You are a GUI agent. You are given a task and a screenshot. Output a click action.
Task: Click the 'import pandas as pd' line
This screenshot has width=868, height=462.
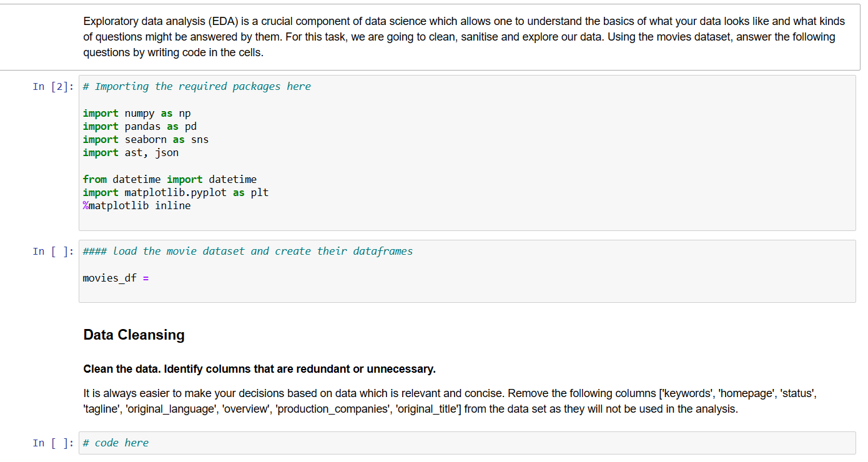click(x=139, y=127)
